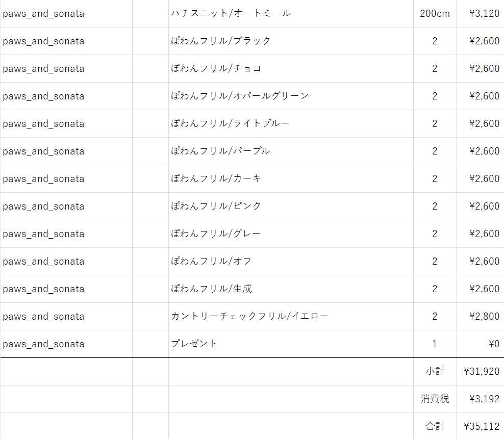The width and height of the screenshot is (504, 439).
Task: Select the ぽわんフリル/カーキ cell
Action: coord(291,178)
